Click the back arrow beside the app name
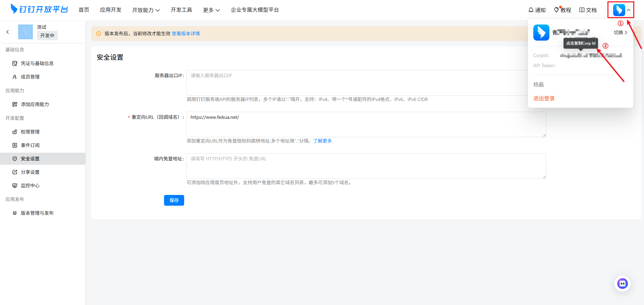The width and height of the screenshot is (644, 305). (8, 32)
